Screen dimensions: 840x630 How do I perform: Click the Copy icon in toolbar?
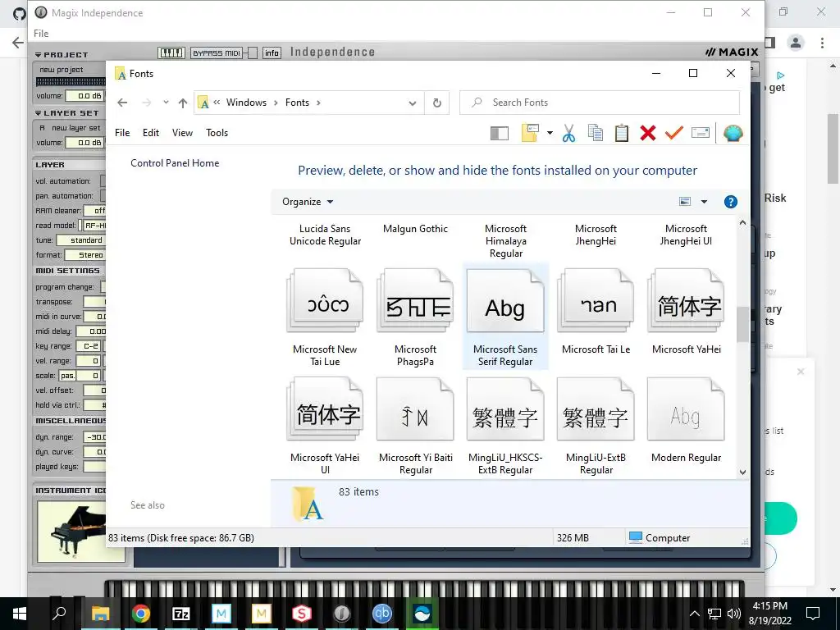click(x=596, y=133)
